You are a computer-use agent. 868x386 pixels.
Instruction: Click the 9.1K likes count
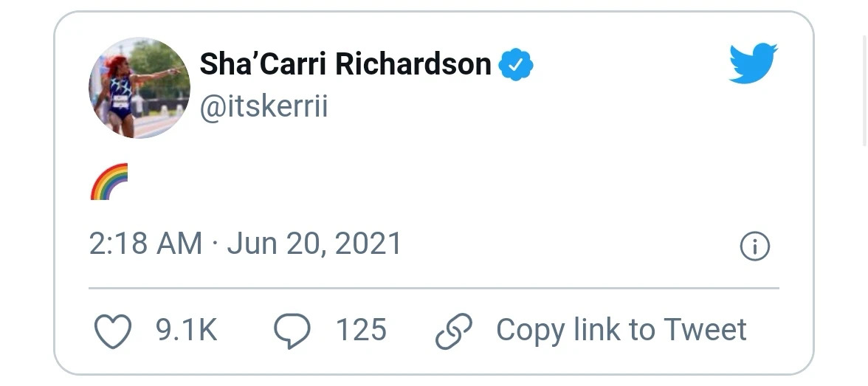pos(187,330)
